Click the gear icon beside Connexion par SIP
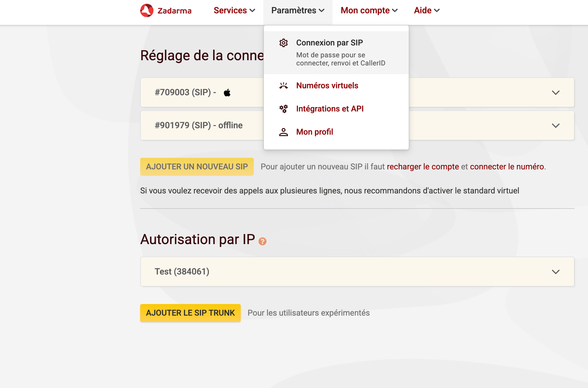The width and height of the screenshot is (588, 388). (283, 43)
